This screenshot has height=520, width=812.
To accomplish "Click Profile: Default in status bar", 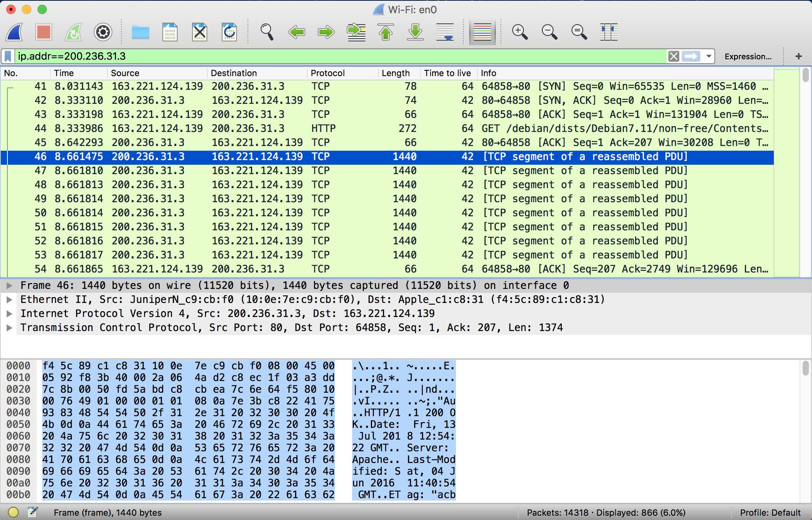I will click(770, 513).
